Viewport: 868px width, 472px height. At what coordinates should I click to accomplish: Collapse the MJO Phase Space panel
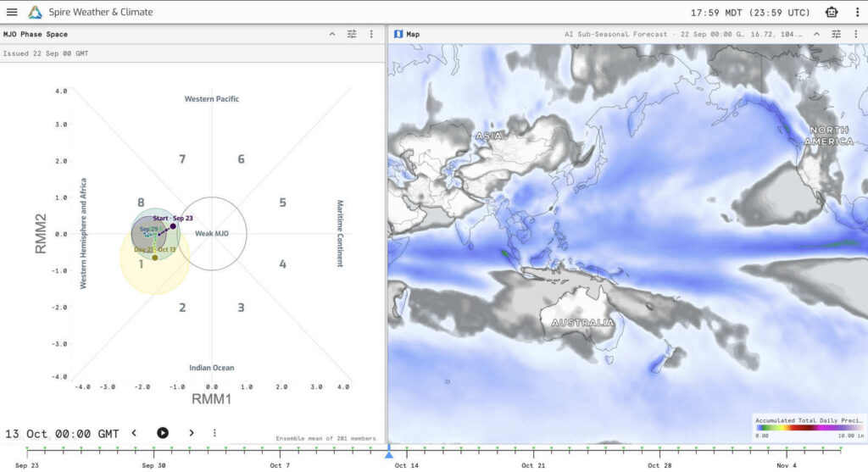tap(332, 34)
